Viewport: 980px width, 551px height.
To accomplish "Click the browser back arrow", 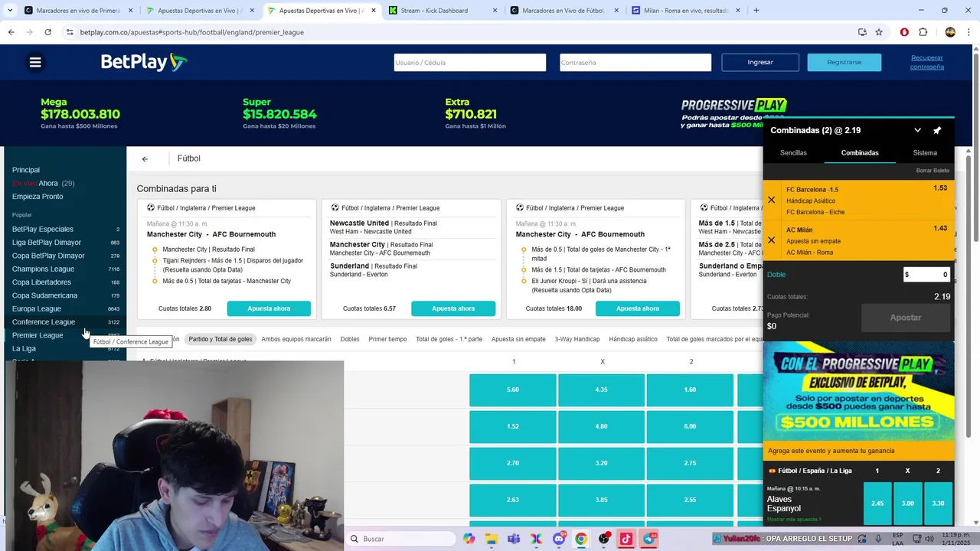I will click(x=11, y=32).
